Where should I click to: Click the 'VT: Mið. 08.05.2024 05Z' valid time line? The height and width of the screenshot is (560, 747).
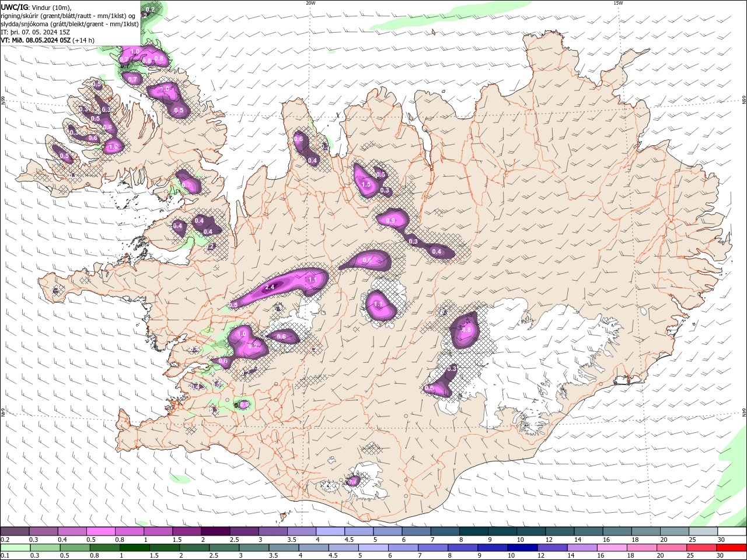coord(48,40)
